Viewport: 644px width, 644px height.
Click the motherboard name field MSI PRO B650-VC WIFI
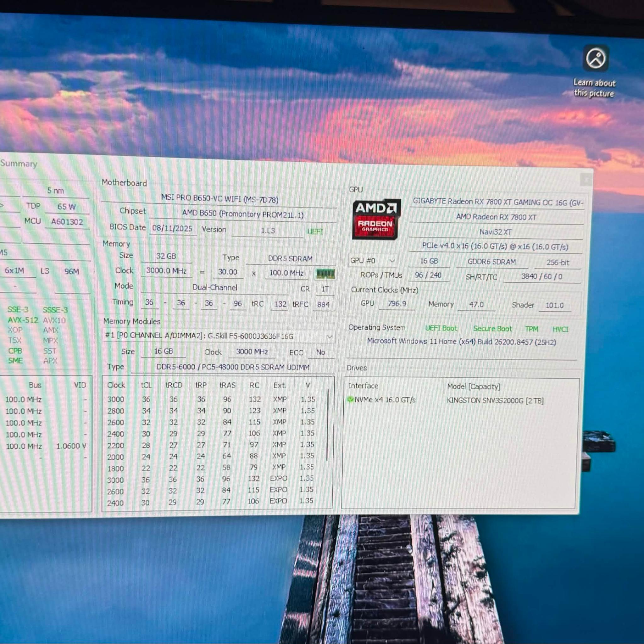click(x=219, y=199)
